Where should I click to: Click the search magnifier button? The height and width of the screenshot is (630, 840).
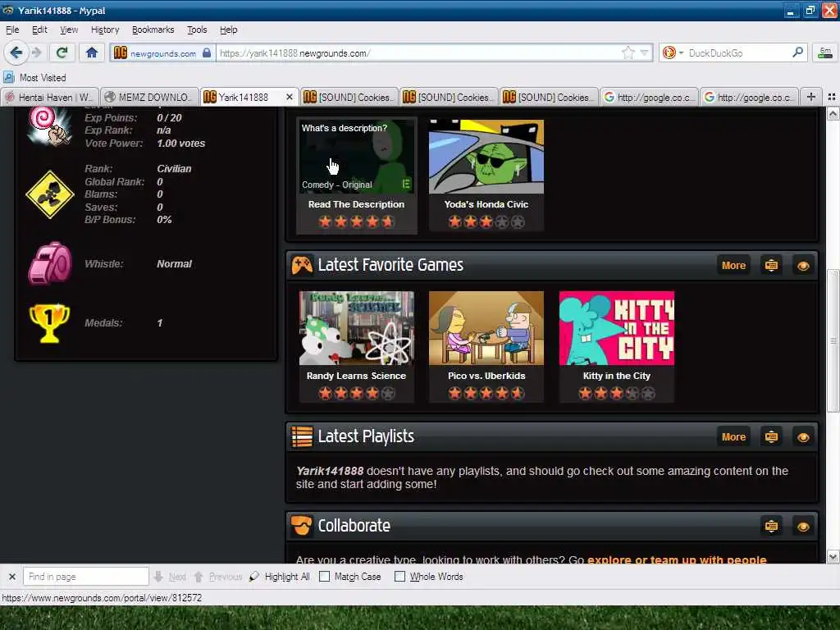(797, 52)
